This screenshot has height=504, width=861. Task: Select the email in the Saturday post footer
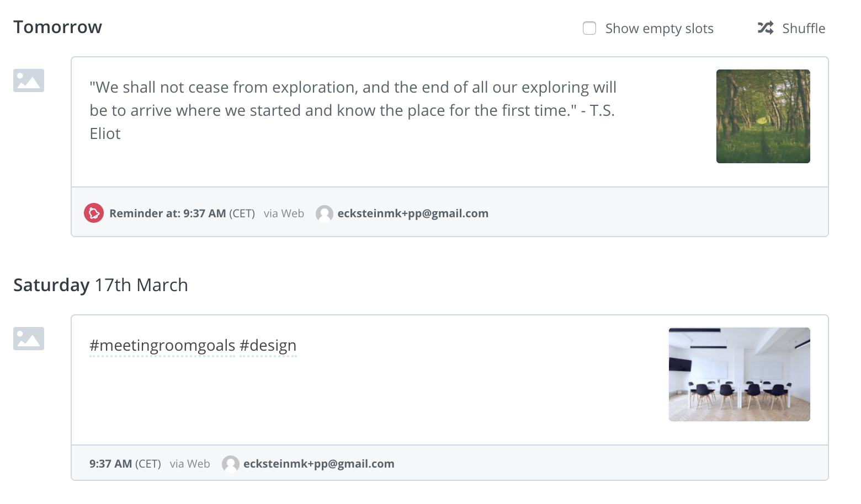(x=318, y=464)
